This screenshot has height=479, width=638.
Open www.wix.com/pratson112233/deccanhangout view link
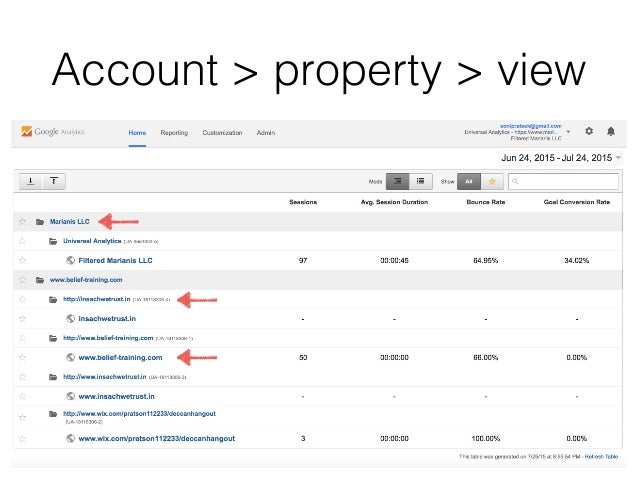point(157,439)
